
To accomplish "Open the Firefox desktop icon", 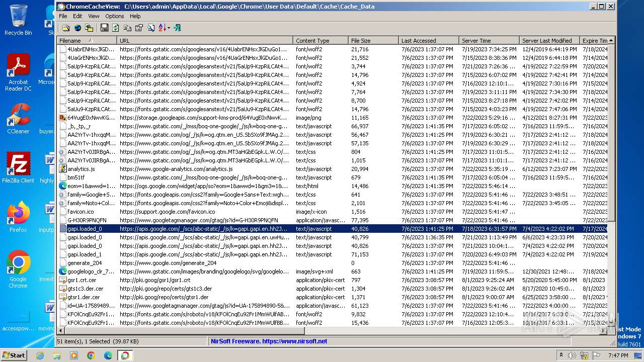I will pos(18,217).
